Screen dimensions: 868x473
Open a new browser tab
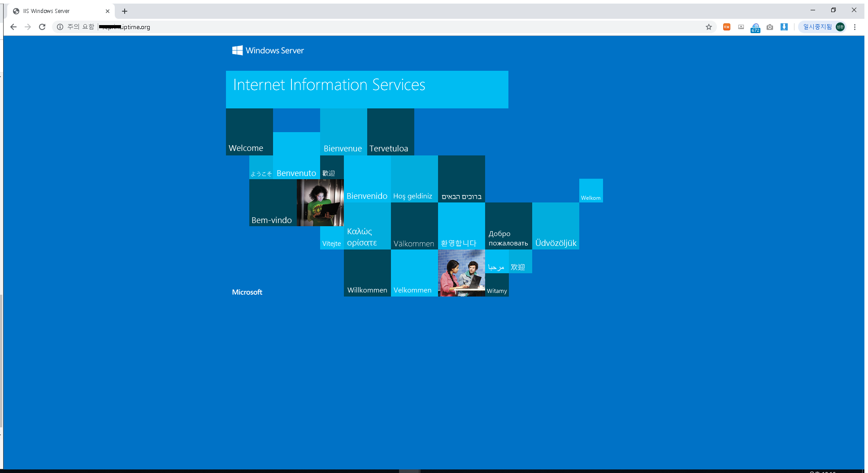point(125,11)
